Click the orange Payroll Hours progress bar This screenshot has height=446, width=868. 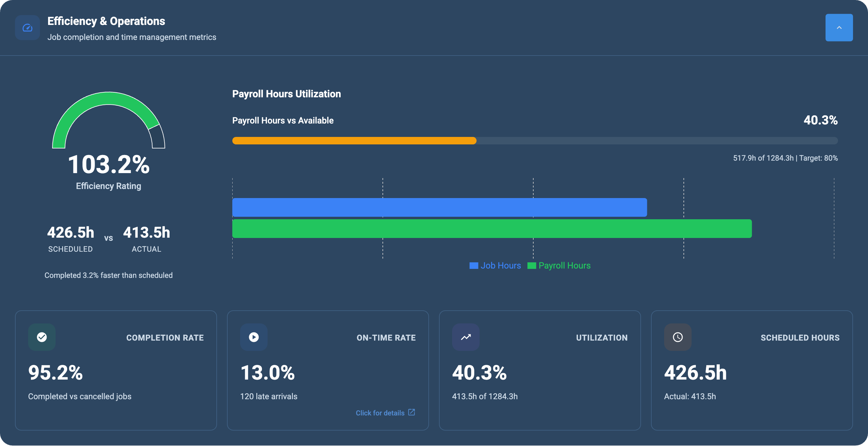point(354,141)
